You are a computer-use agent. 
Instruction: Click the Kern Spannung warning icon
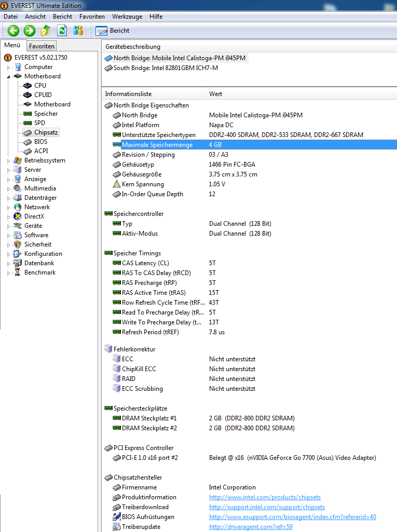[x=117, y=184]
